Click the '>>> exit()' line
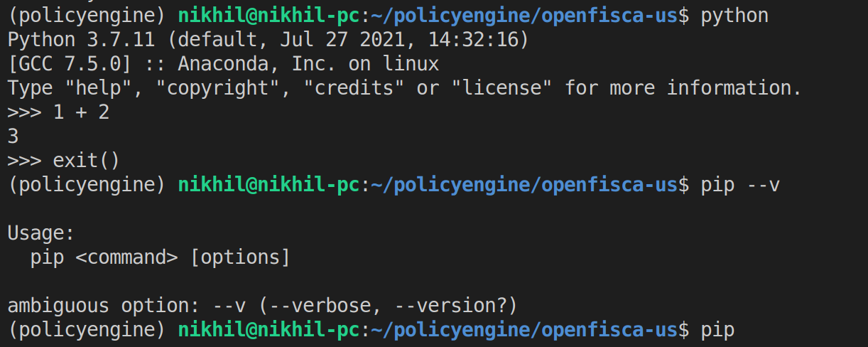Viewport: 868px width, 347px height. coord(64,161)
